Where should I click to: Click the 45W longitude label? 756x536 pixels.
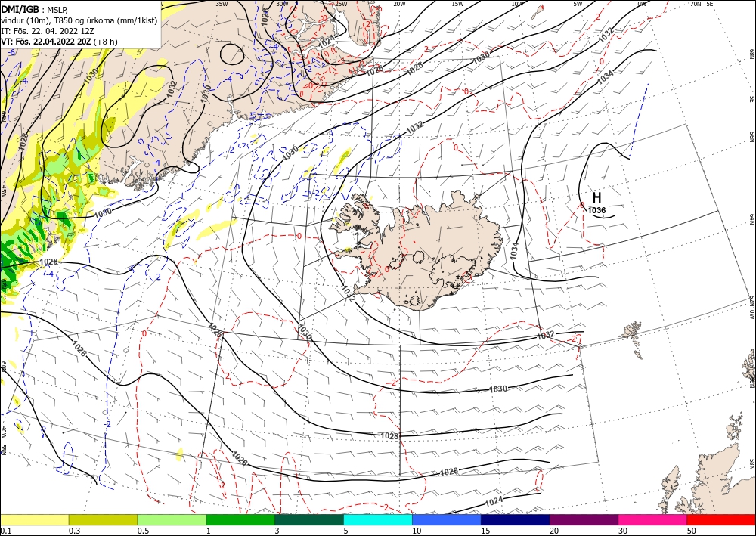3,191
